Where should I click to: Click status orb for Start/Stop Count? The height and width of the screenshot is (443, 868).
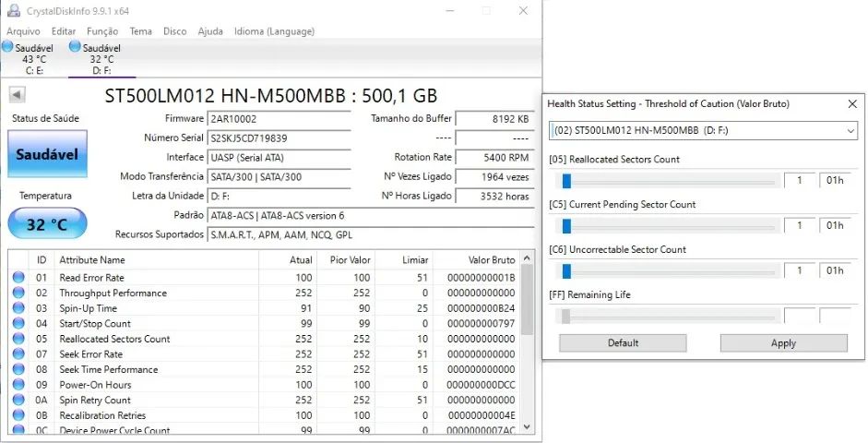(x=18, y=323)
